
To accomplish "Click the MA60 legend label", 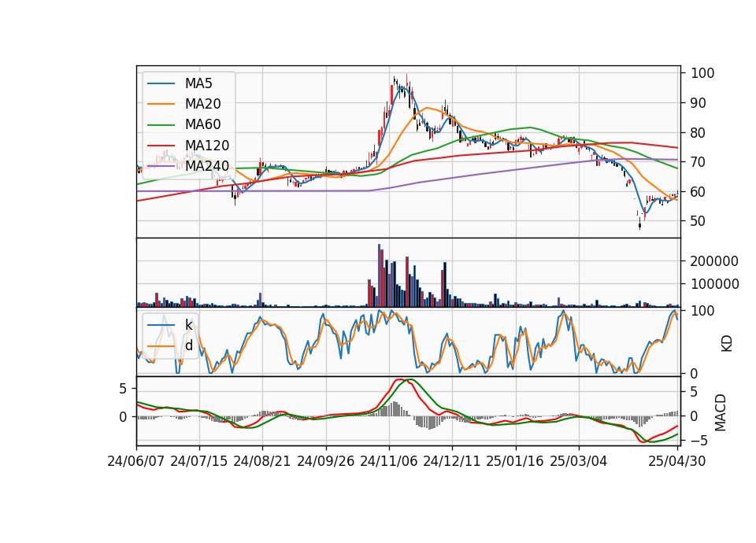I will point(202,124).
